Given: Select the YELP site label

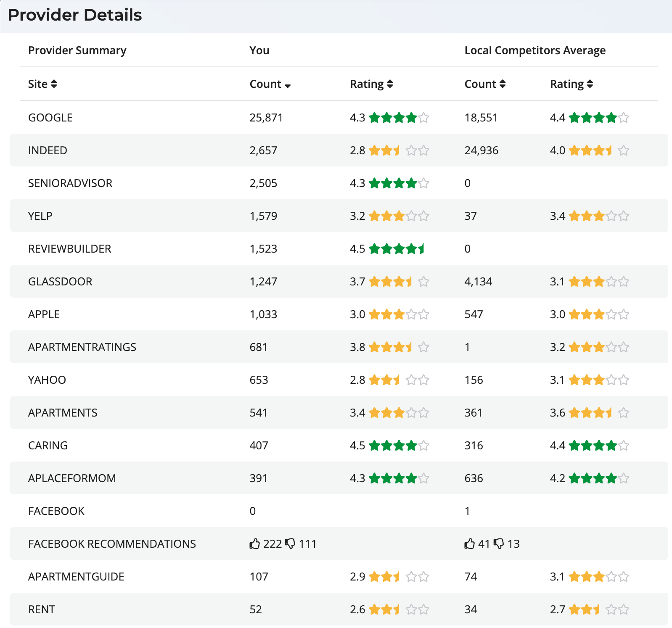Looking at the screenshot, I should (40, 216).
